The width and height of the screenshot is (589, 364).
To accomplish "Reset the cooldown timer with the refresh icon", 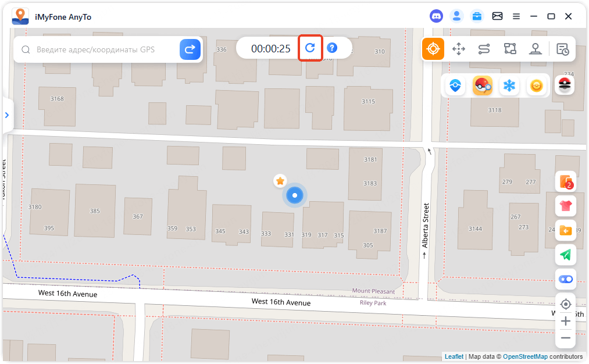I will [x=310, y=48].
